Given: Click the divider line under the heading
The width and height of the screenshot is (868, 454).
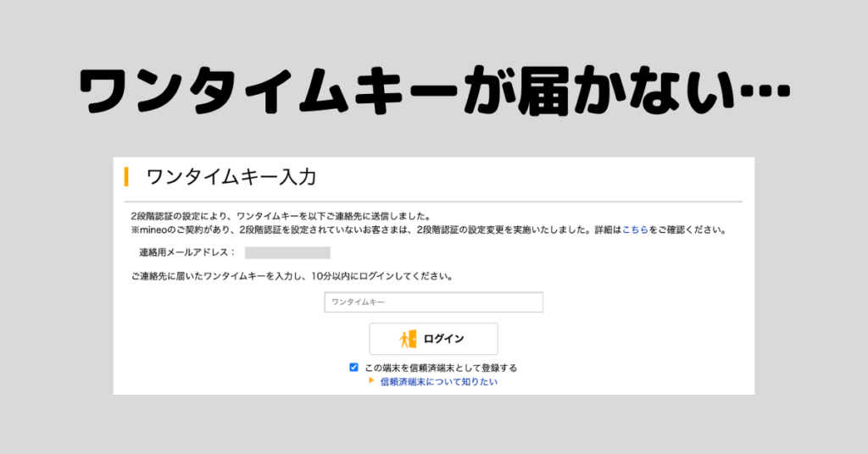Looking at the screenshot, I should pos(433,202).
